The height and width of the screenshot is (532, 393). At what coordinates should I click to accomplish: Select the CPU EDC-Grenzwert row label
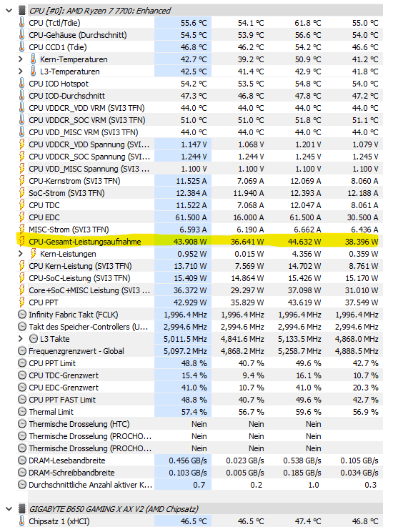tap(64, 388)
